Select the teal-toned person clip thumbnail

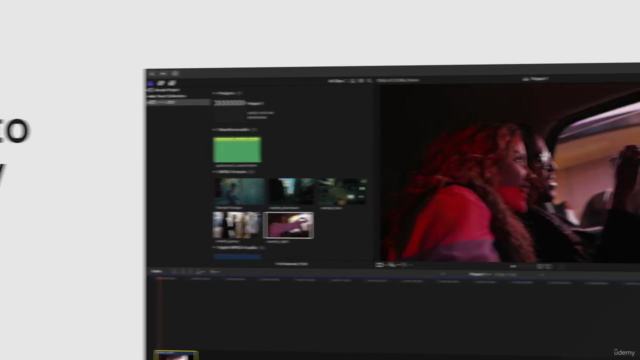click(239, 191)
